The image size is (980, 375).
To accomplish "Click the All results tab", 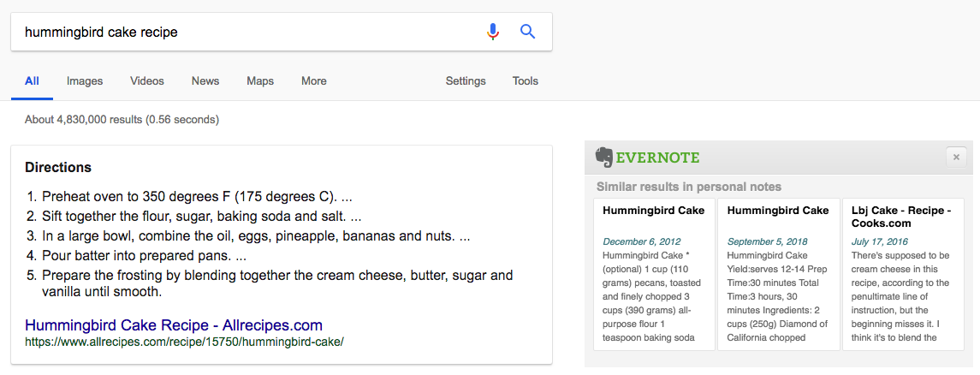I will (32, 81).
